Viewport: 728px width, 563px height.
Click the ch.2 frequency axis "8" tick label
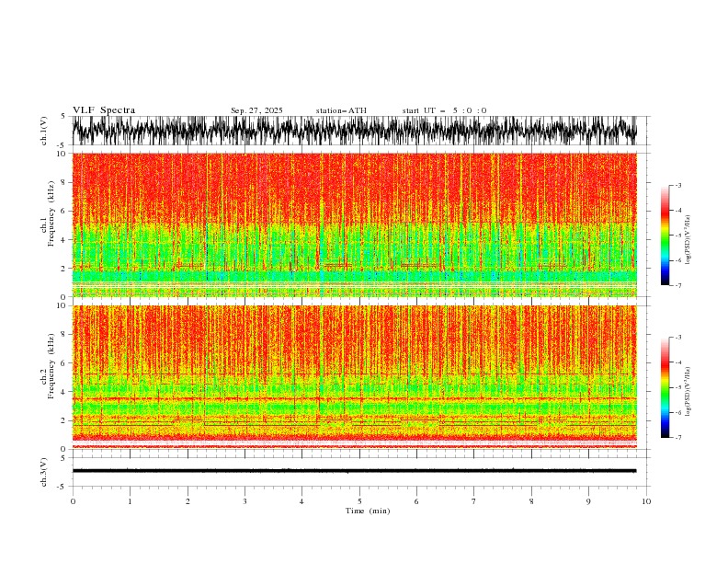tap(63, 335)
